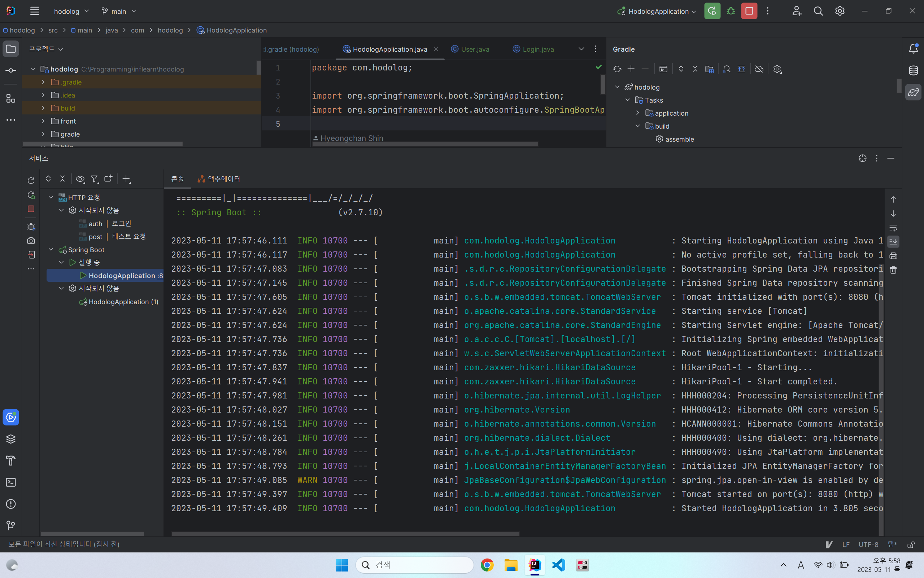Open IDE settings gear
Image resolution: width=924 pixels, height=578 pixels.
[840, 11]
